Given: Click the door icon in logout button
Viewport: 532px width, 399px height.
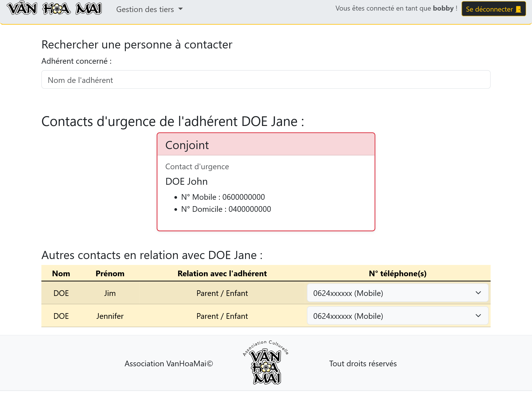Looking at the screenshot, I should tap(518, 9).
